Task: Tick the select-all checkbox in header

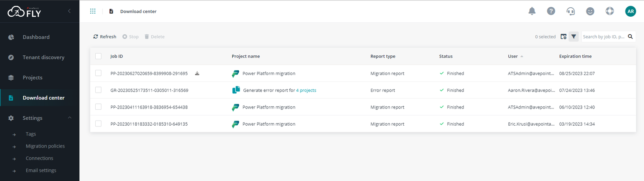Action: pyautogui.click(x=98, y=56)
